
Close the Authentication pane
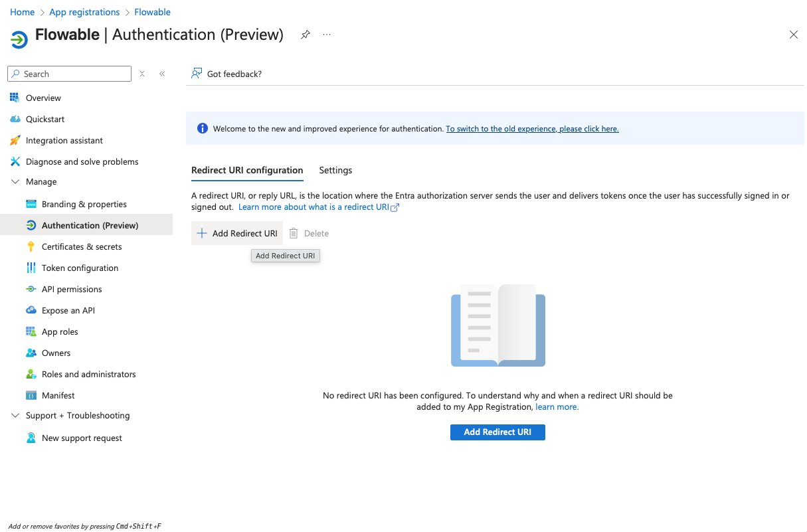tap(793, 35)
